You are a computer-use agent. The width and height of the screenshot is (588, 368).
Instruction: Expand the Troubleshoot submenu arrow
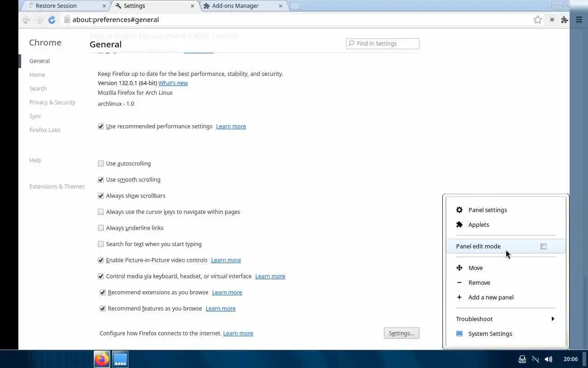[x=553, y=319]
